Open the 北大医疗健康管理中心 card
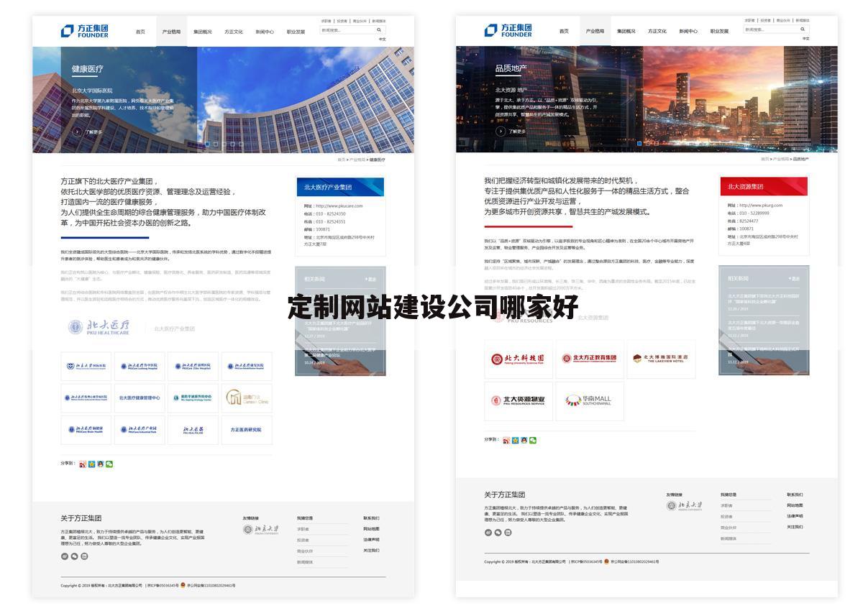The image size is (863, 616). click(140, 397)
